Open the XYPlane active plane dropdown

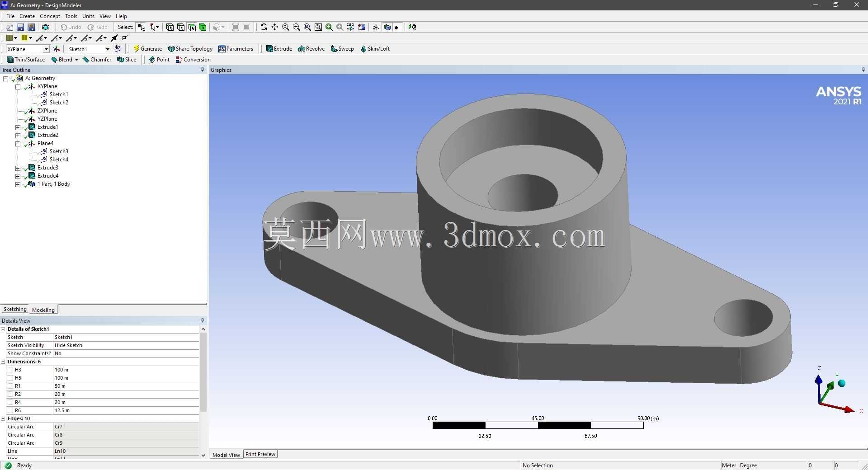pos(46,49)
